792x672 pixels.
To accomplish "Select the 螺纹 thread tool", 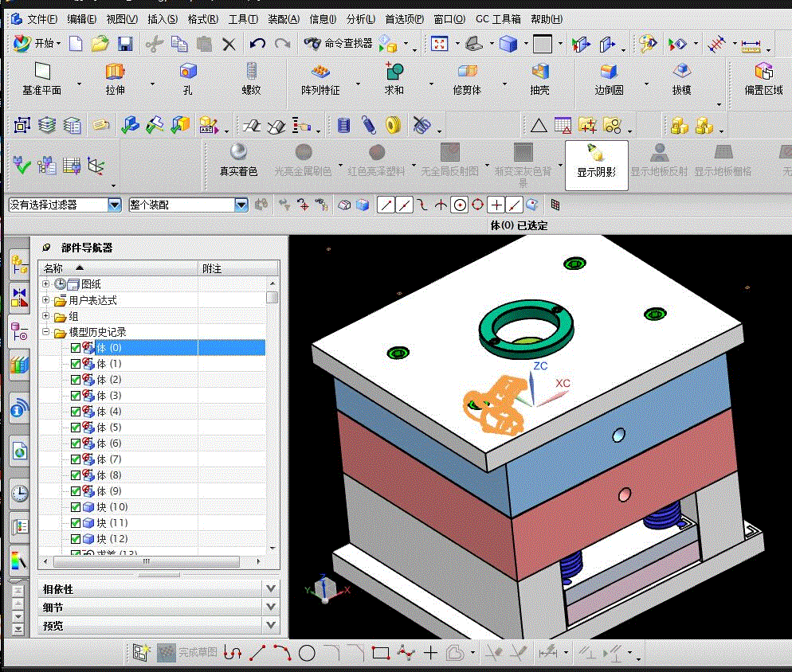I will (x=251, y=80).
